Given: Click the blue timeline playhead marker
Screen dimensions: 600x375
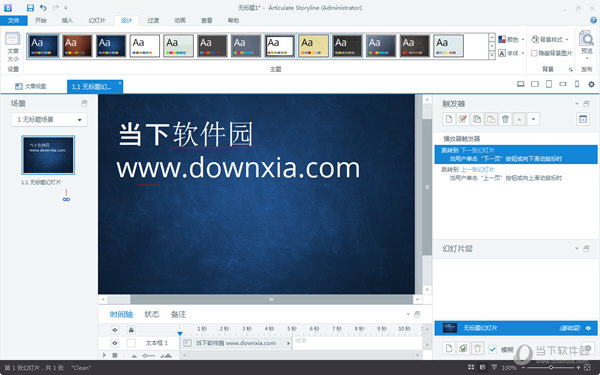Looking at the screenshot, I should pos(180,334).
